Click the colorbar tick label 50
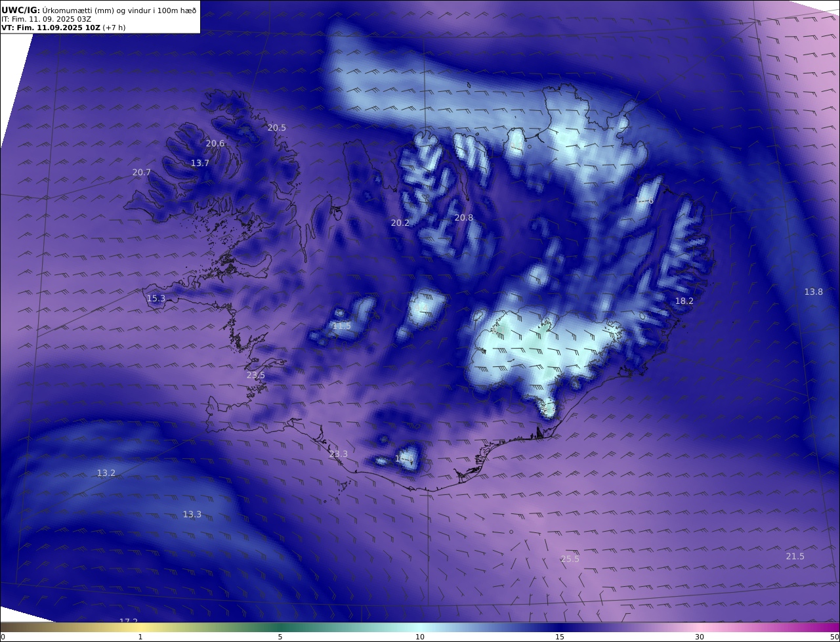The width and height of the screenshot is (840, 642). pos(835,637)
